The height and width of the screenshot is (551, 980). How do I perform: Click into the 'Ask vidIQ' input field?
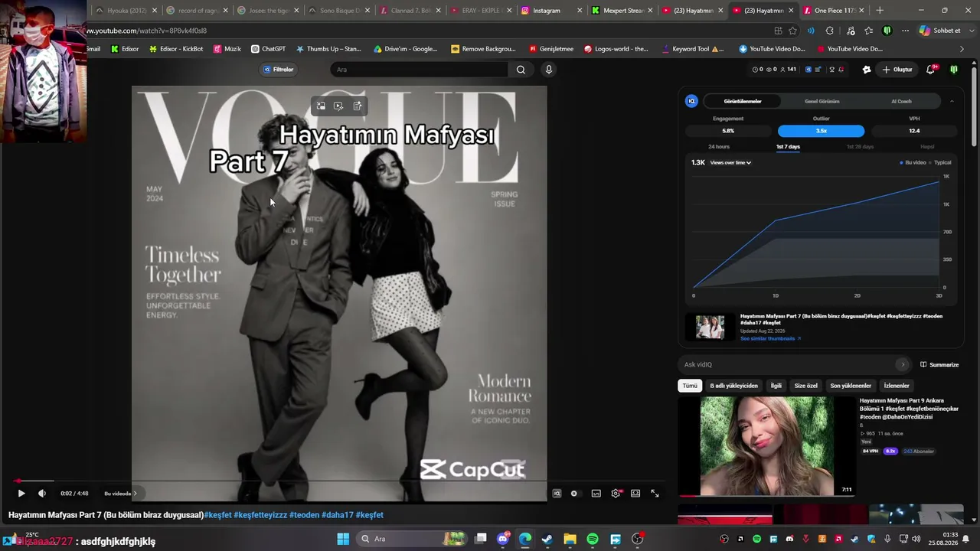pos(787,364)
